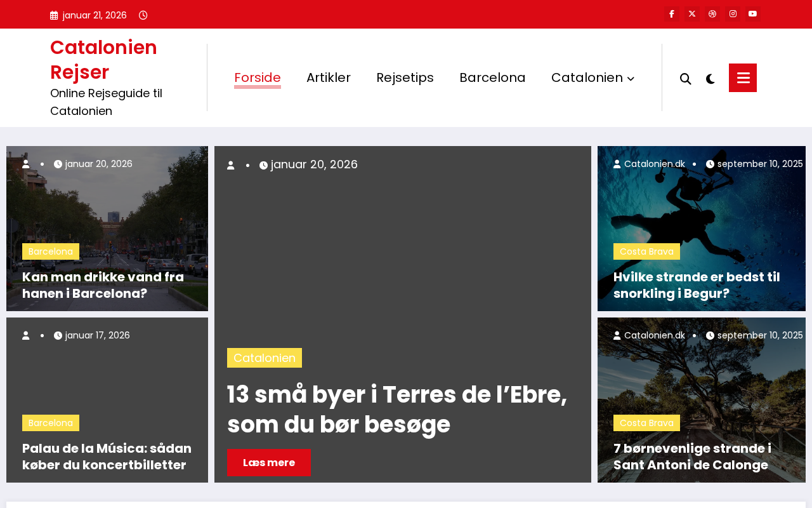The width and height of the screenshot is (812, 508).
Task: Open the YouTube social icon
Action: [x=753, y=14]
